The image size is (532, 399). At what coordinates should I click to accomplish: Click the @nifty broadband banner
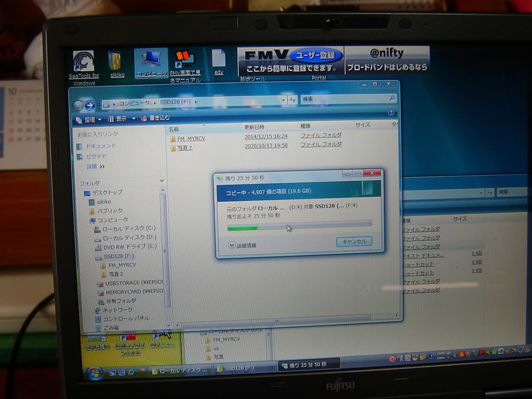click(x=387, y=60)
